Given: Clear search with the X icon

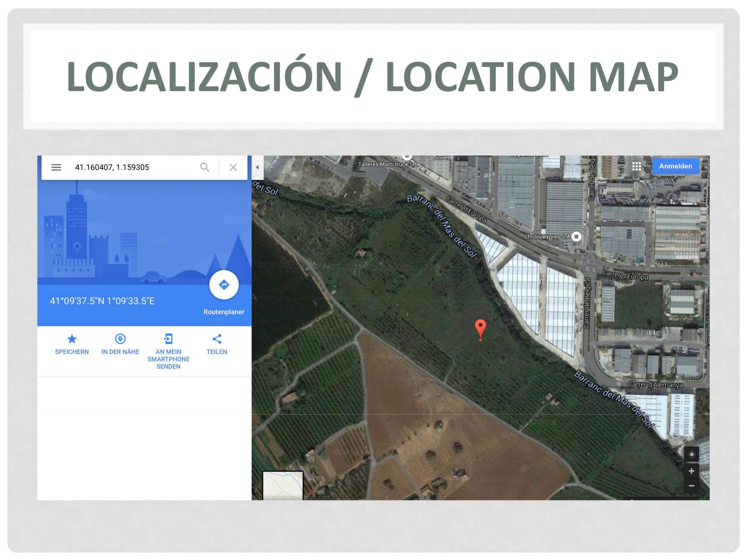Looking at the screenshot, I should (x=233, y=167).
